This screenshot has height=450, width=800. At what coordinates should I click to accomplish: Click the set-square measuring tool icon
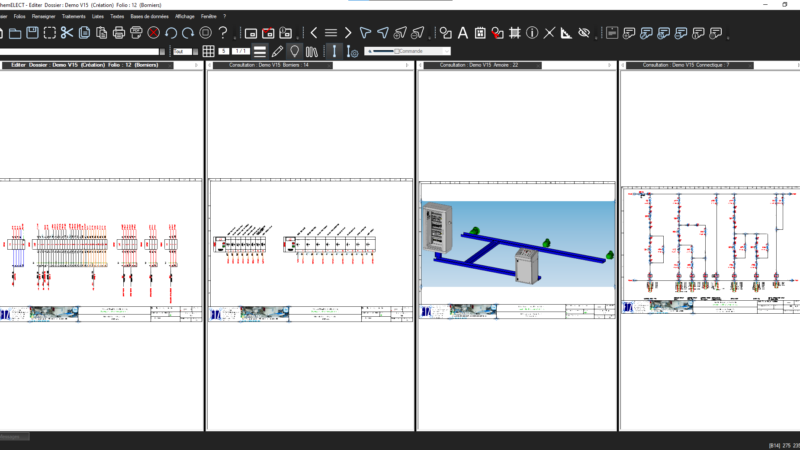click(566, 33)
